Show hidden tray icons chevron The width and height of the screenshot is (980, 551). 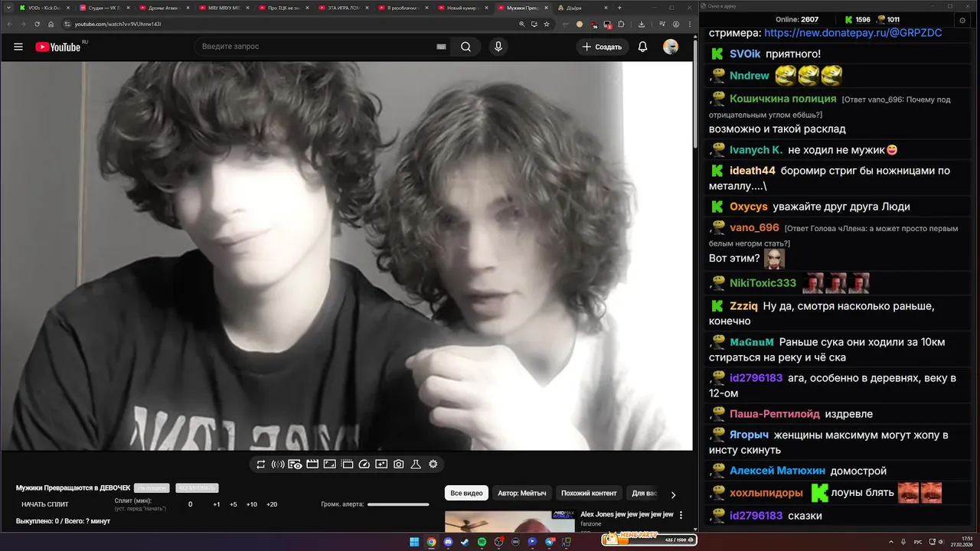(893, 542)
